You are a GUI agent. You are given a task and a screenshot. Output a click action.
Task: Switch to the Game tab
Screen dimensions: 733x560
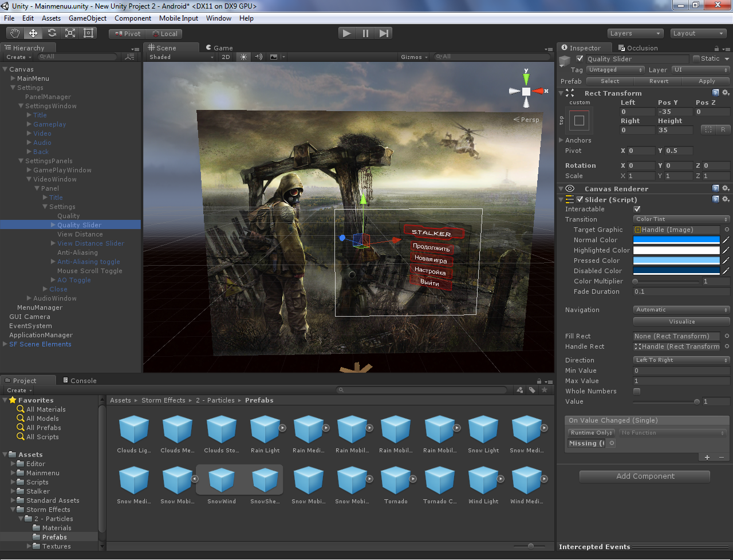tap(218, 48)
